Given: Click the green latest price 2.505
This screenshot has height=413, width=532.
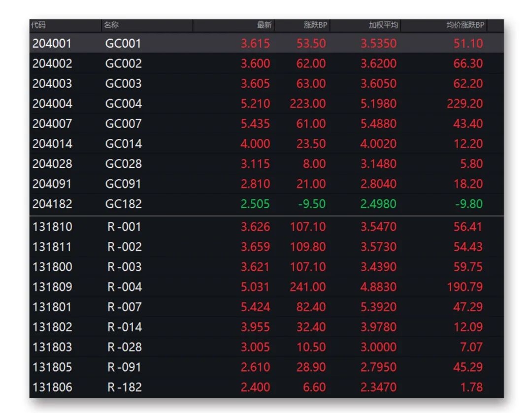Looking at the screenshot, I should (255, 204).
